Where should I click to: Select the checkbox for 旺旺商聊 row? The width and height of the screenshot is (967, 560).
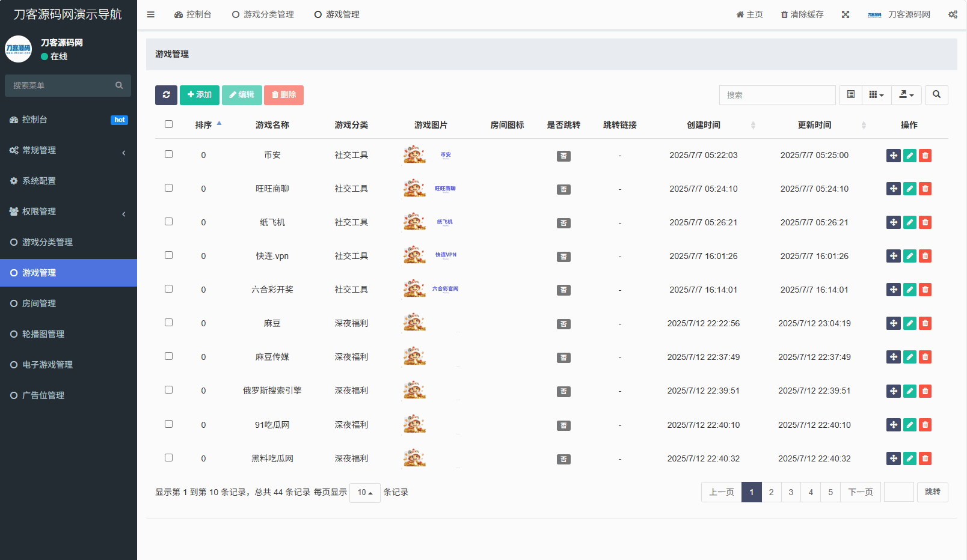tap(169, 188)
